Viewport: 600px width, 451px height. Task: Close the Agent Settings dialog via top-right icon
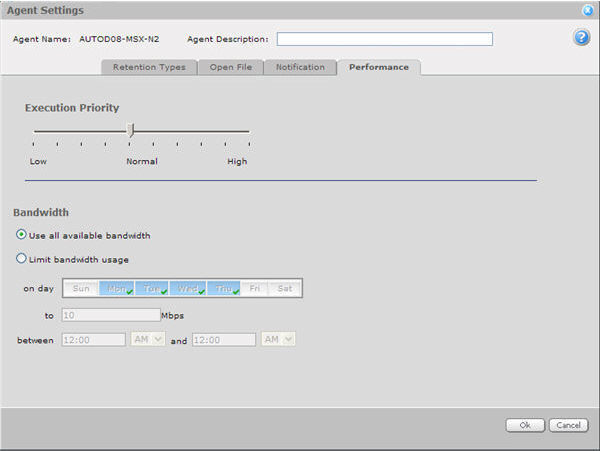(x=587, y=10)
